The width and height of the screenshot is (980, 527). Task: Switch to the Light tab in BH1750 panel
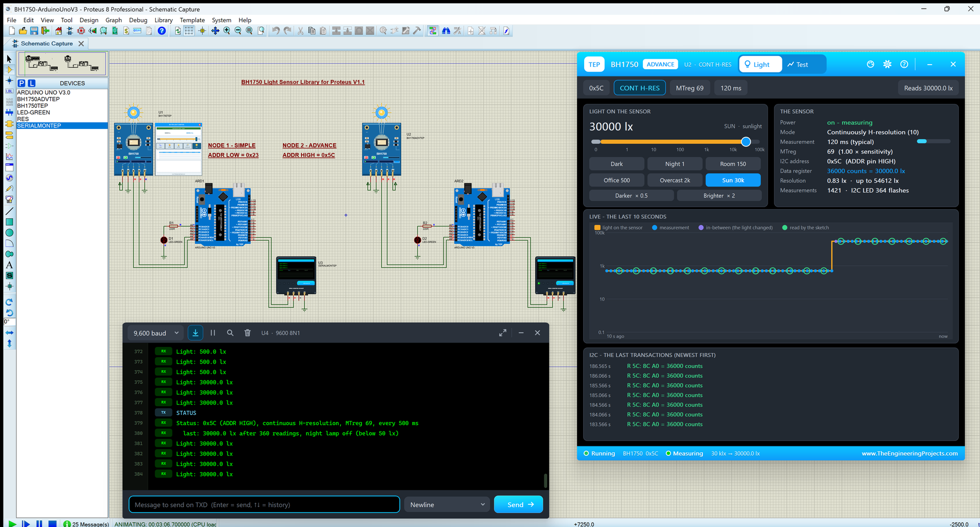click(761, 64)
